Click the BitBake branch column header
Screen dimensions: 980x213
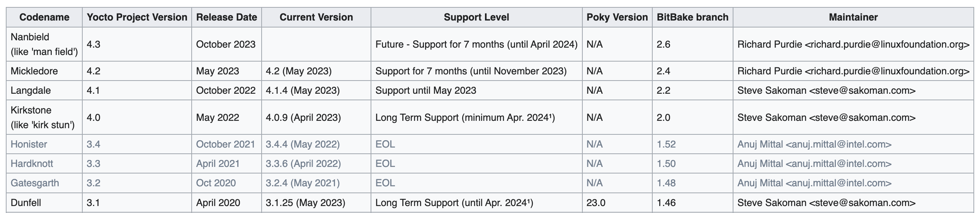pyautogui.click(x=692, y=17)
